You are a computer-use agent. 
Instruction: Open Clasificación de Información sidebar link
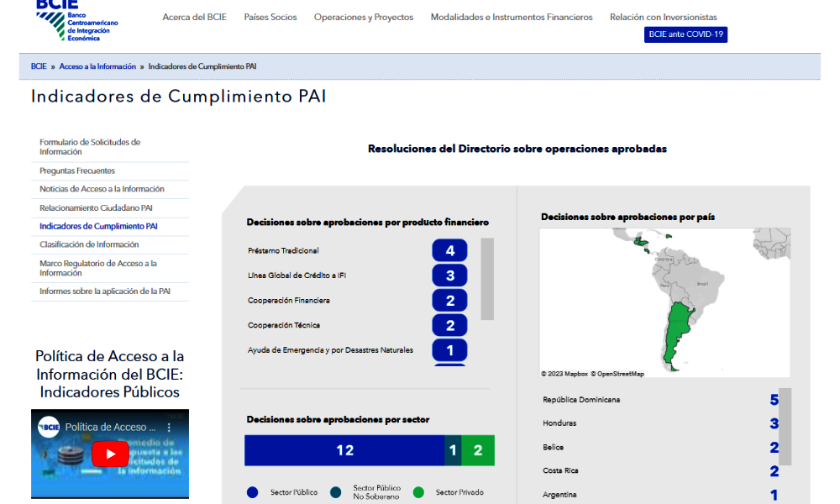click(89, 244)
